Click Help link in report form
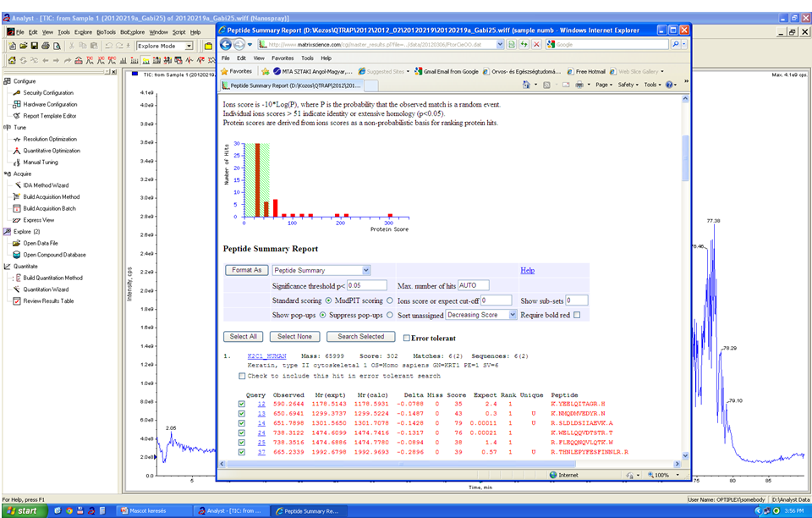This screenshot has width=812, height=518. click(527, 270)
